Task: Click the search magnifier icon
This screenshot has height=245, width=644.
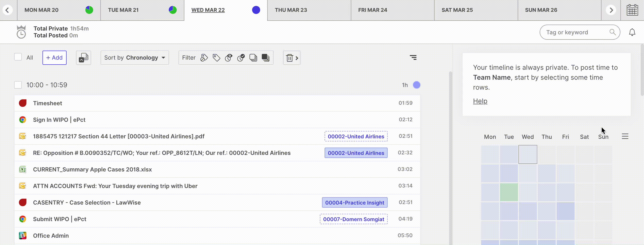Action: [613, 32]
